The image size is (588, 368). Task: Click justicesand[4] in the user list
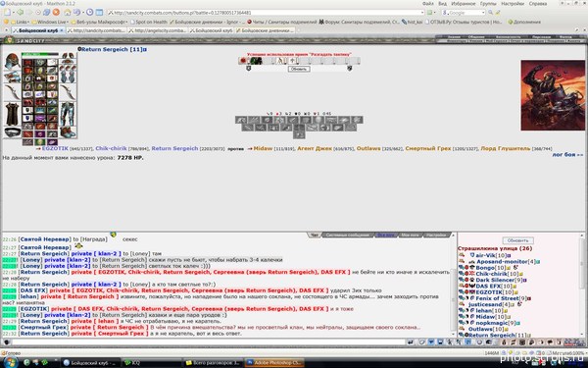(489, 304)
